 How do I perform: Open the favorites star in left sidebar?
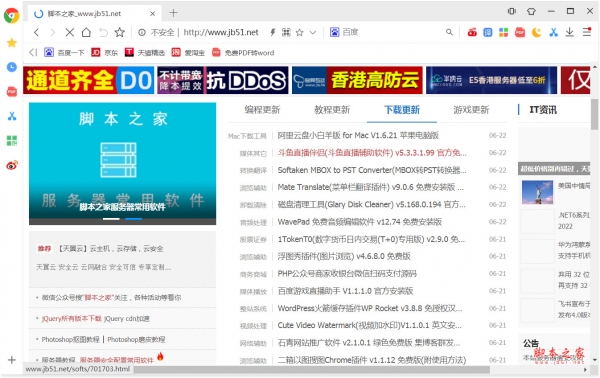pos(12,43)
